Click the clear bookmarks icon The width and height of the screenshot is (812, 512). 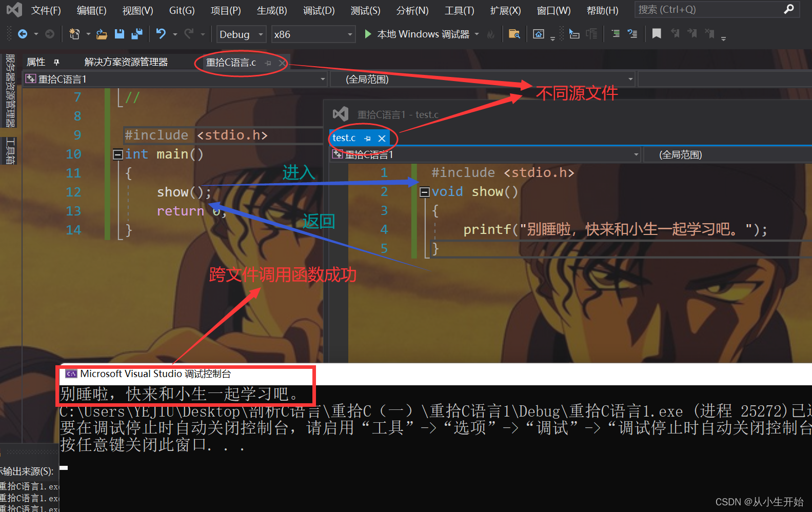point(709,34)
